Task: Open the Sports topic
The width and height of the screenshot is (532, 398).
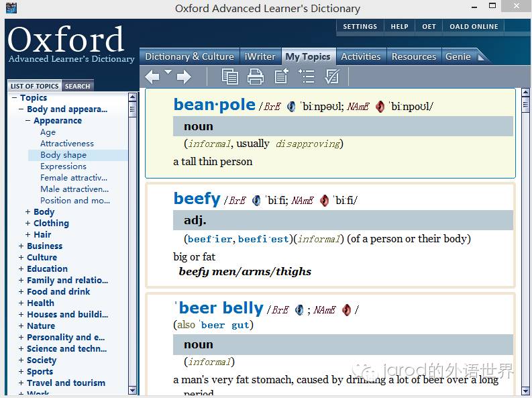Action: [x=40, y=372]
